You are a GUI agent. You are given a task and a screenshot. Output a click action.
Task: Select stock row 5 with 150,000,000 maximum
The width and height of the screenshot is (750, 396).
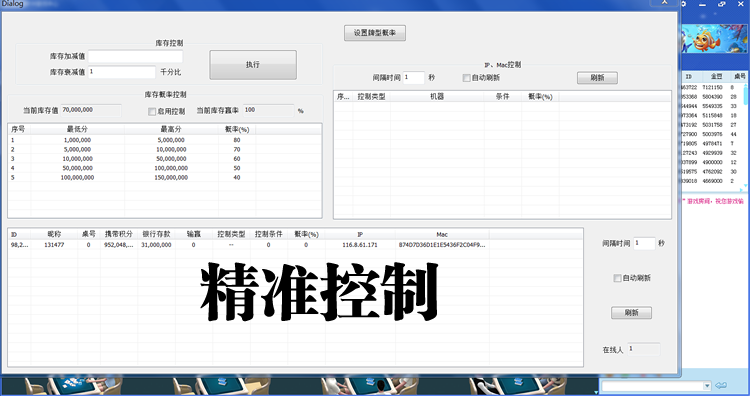165,177
